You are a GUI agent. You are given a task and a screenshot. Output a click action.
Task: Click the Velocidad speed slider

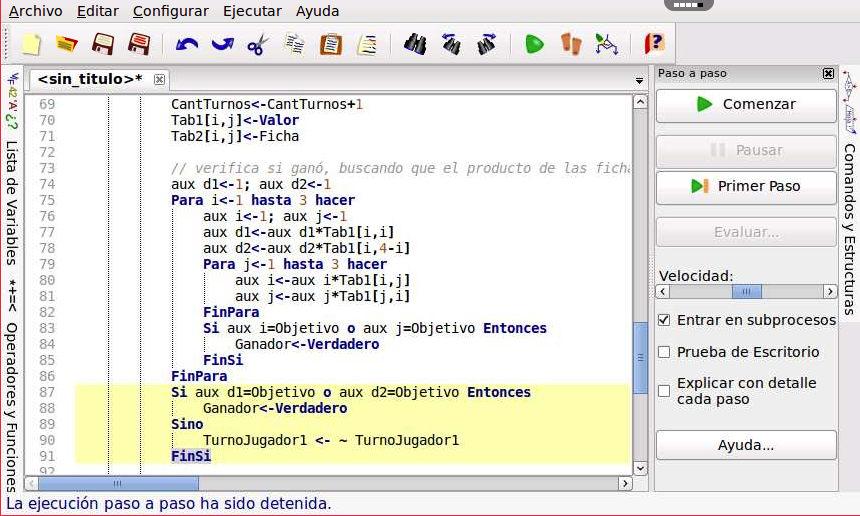(x=746, y=291)
